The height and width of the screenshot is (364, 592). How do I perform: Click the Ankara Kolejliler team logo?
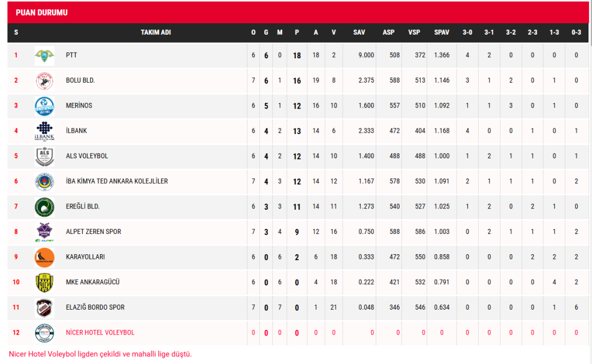tap(45, 181)
